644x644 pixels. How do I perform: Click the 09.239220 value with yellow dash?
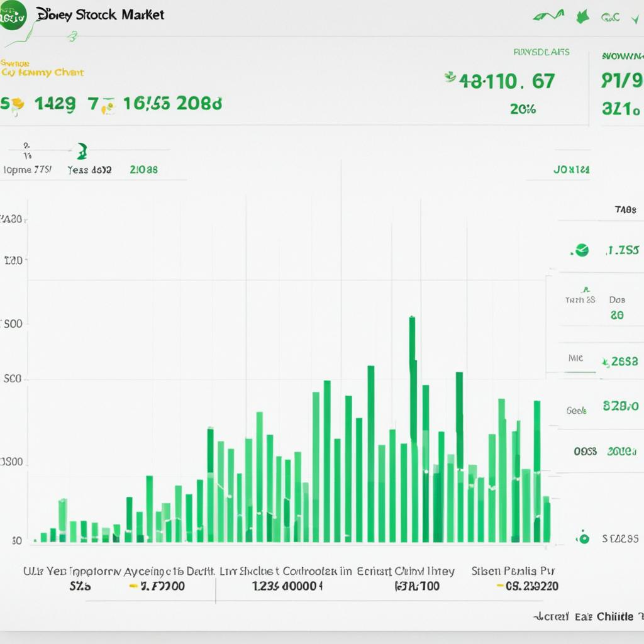click(528, 586)
